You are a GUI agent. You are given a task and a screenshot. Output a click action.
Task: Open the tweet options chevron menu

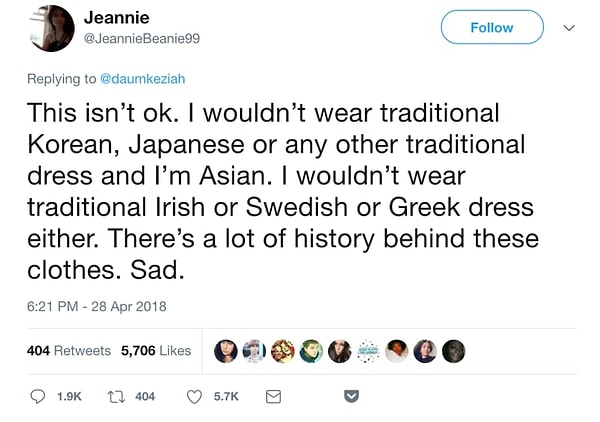pos(569,27)
